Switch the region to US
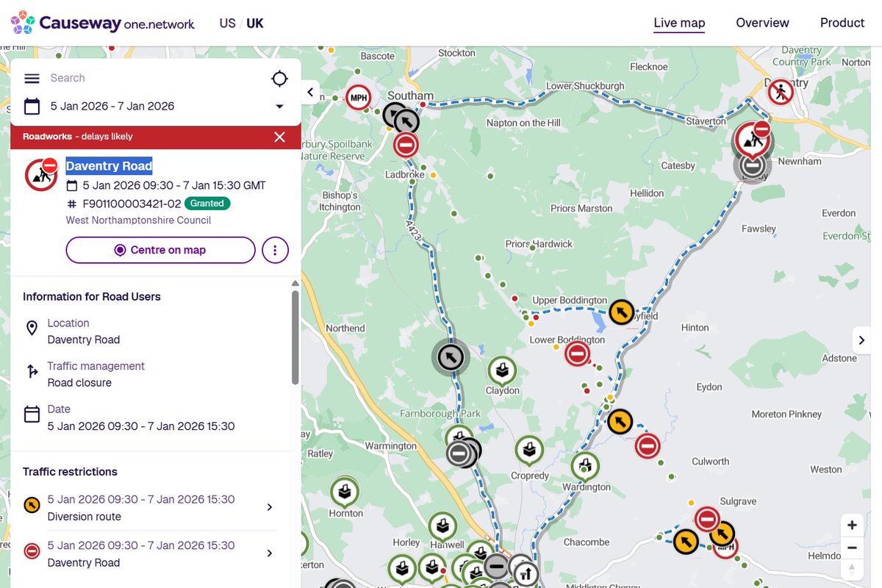This screenshot has width=882, height=588. [228, 23]
